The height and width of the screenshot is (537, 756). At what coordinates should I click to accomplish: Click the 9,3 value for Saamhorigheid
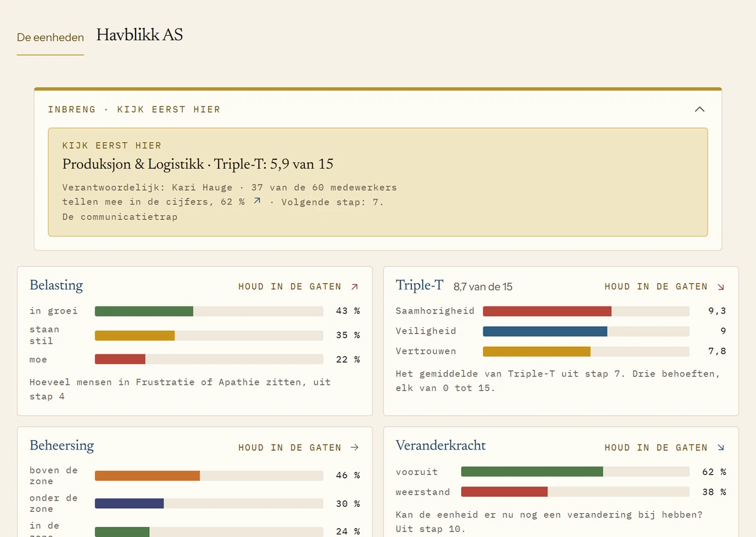point(717,311)
